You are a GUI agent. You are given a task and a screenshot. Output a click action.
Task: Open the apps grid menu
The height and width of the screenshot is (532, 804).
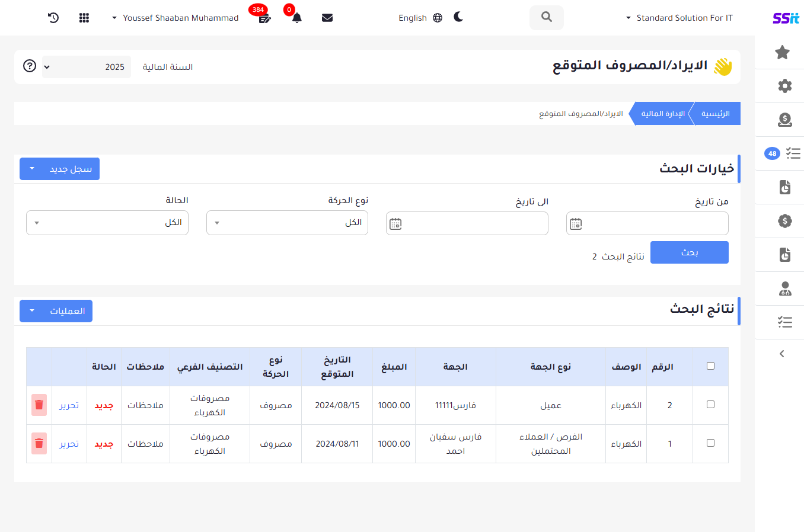[84, 18]
